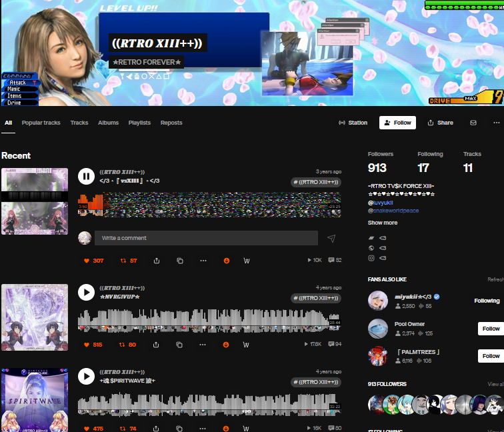Image resolution: width=504 pixels, height=432 pixels.
Task: Seek within the $PIRITWAVE waveform
Action: (x=209, y=405)
